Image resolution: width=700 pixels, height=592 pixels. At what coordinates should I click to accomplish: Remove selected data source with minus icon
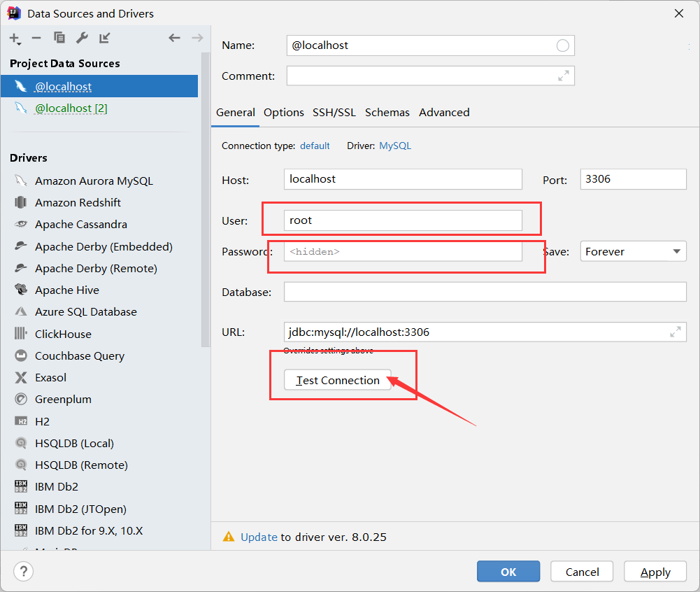click(x=36, y=38)
